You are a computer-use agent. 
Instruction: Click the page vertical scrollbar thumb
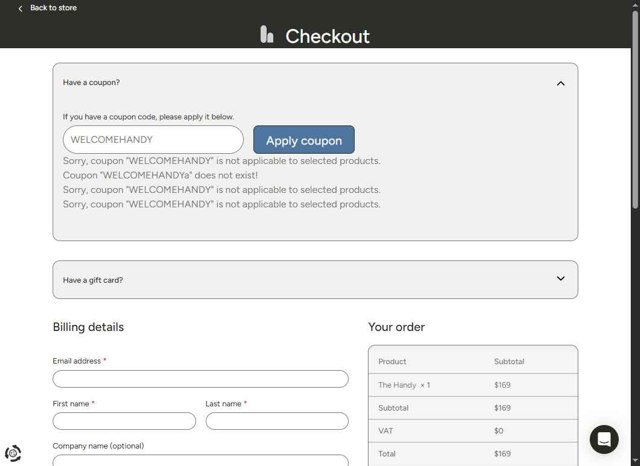coord(635,110)
